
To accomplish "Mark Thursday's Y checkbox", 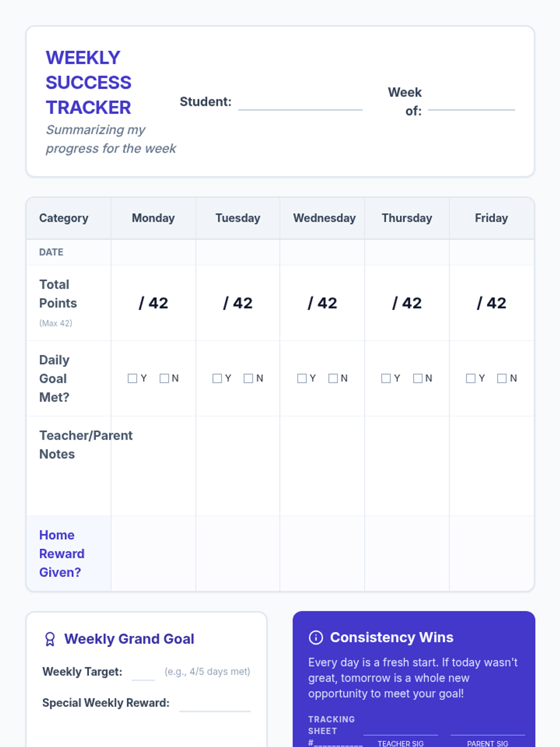I will [386, 378].
